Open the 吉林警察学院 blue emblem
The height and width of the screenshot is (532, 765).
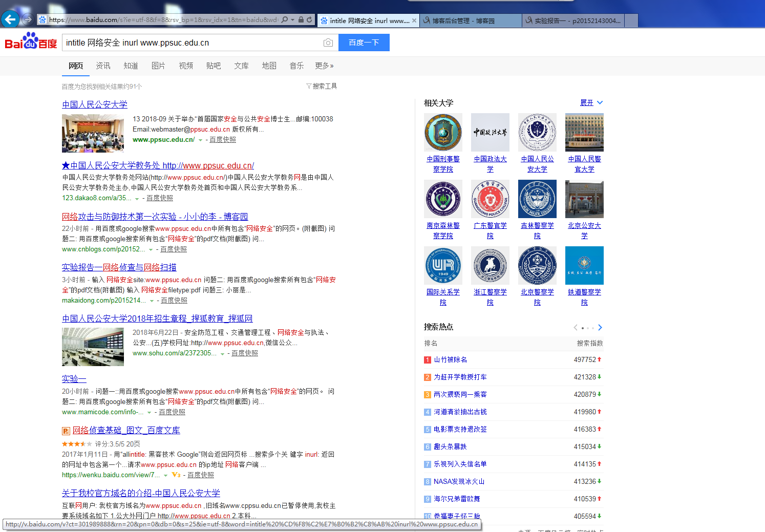pyautogui.click(x=537, y=199)
